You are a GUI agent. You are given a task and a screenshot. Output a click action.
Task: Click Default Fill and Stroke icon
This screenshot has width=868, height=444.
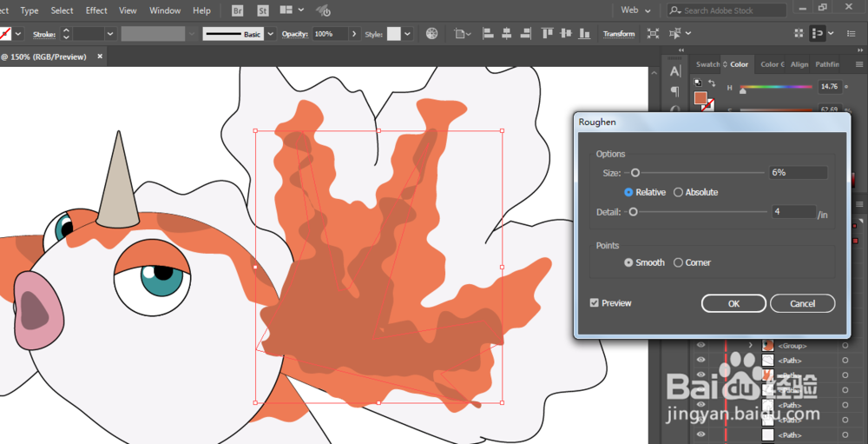(699, 83)
